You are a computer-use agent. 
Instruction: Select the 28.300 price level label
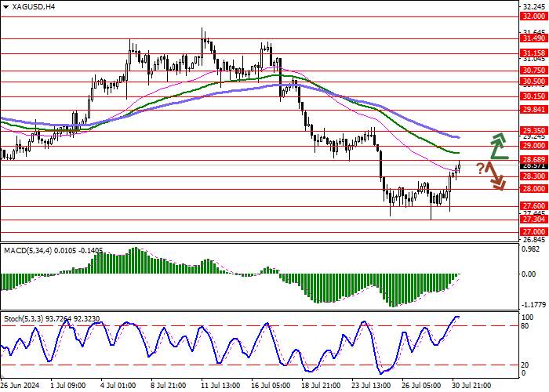[533, 176]
